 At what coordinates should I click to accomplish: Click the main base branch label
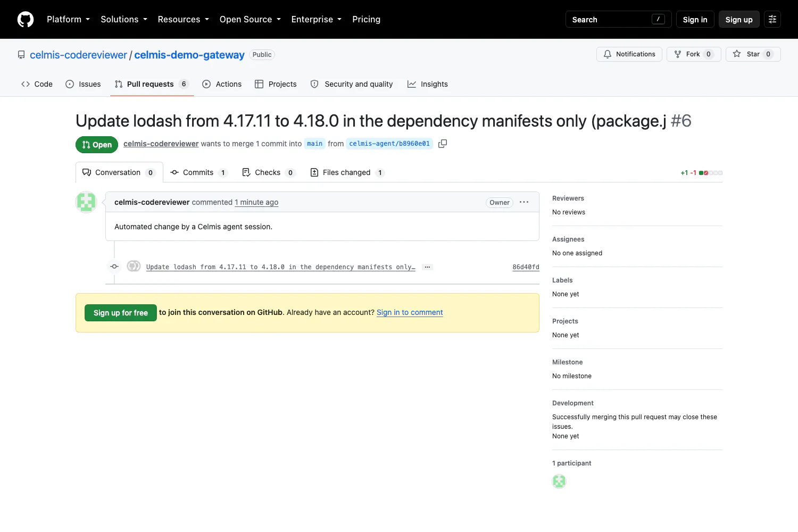314,144
